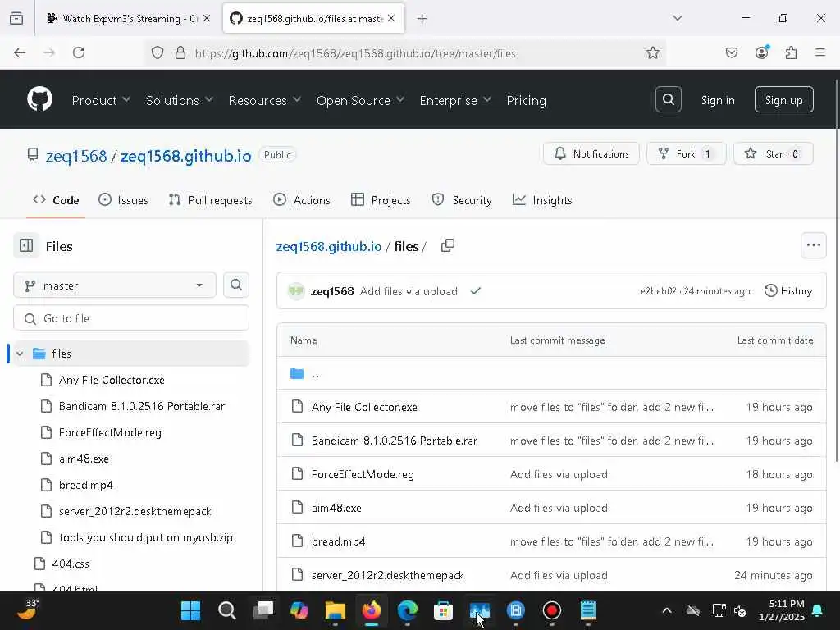This screenshot has width=840, height=630.
Task: Open Bandicam 8.1.0.2516 Portable.rar in table
Action: click(x=395, y=441)
